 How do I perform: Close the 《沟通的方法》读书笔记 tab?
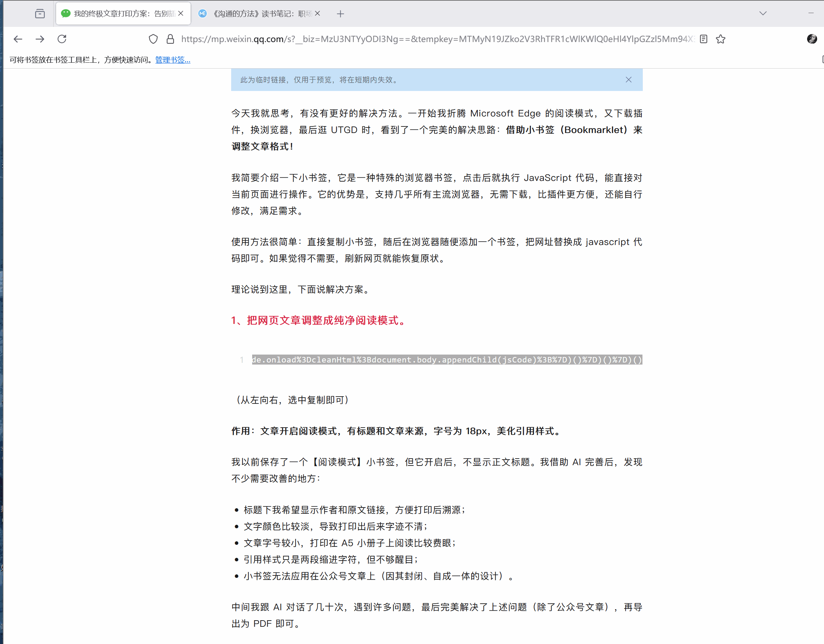point(317,13)
